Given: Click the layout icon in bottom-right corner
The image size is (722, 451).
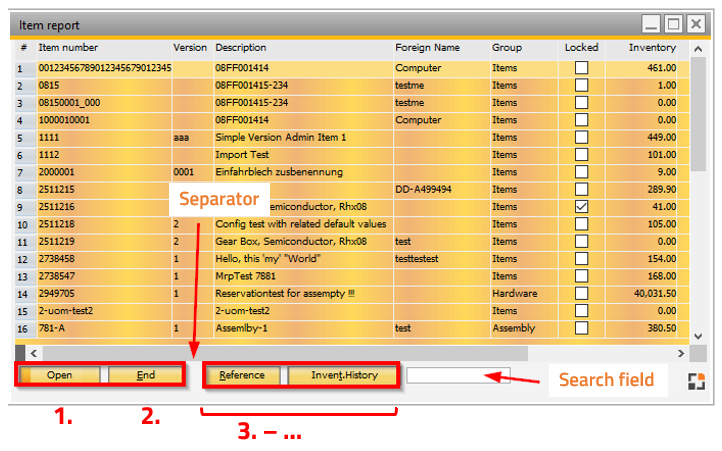Looking at the screenshot, I should tap(694, 380).
